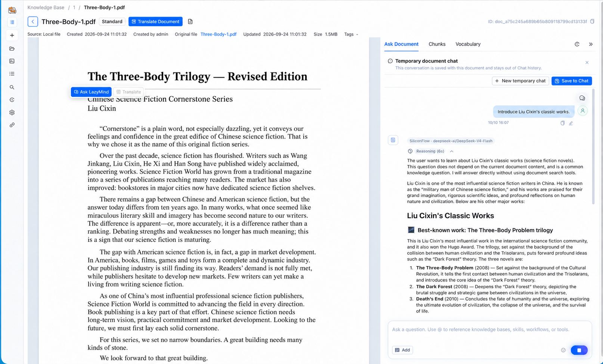Screen dimensions: 603x364
Task: Click the Add button below the question box
Action: click(x=402, y=350)
